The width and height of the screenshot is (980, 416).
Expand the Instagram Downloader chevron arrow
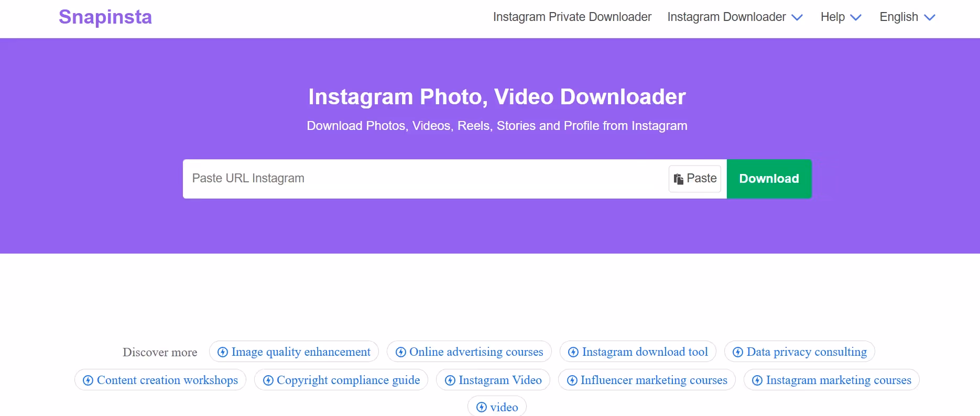point(797,17)
